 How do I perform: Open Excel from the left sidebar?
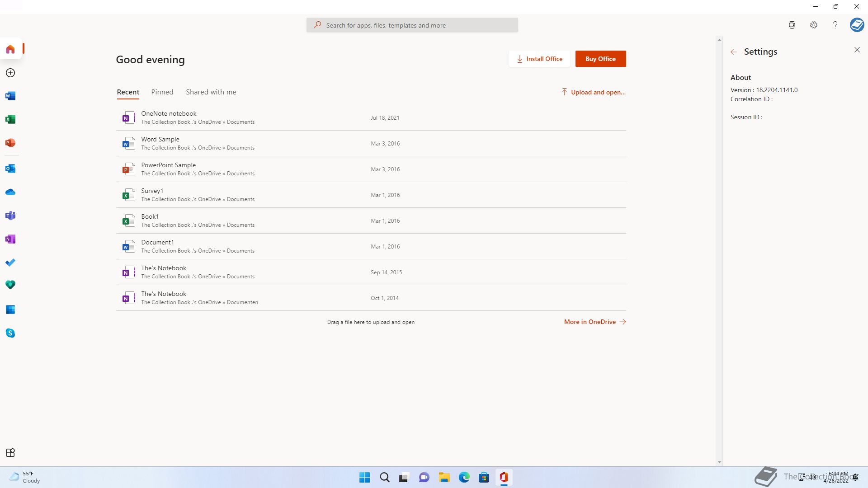pos(10,119)
